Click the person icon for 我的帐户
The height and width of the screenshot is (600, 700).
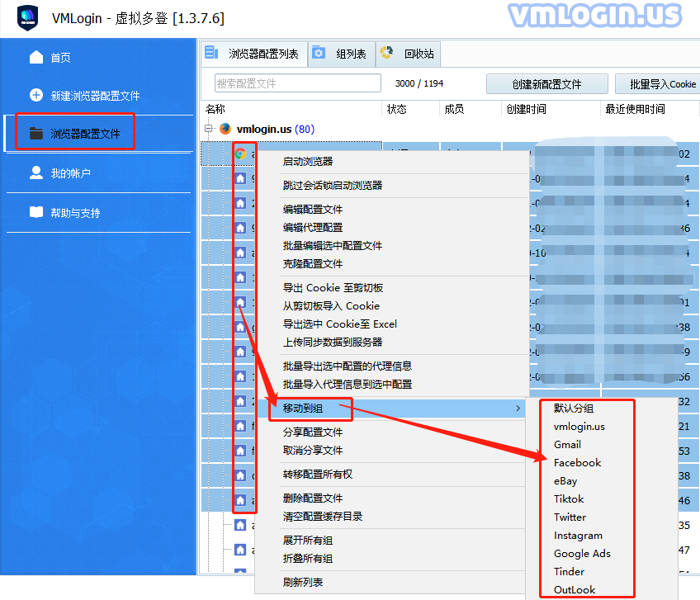(x=36, y=172)
